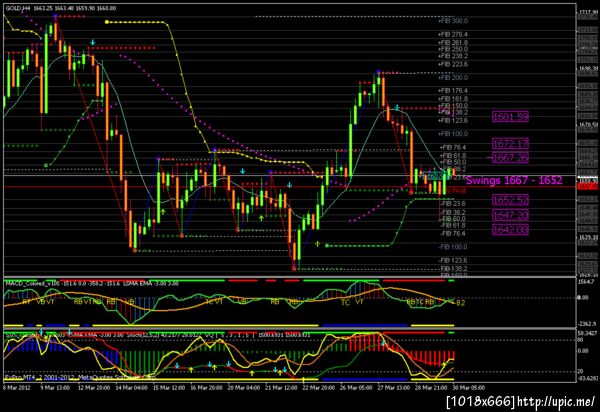The width and height of the screenshot is (600, 412).
Task: Click the '16 Mar 20:00' time label
Action: click(206, 388)
